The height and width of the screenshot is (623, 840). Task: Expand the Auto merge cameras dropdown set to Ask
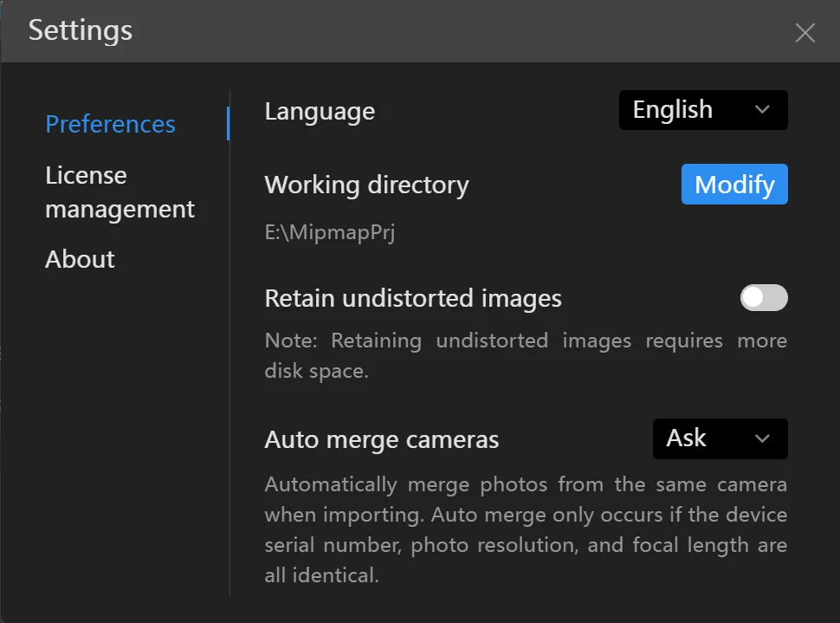(x=719, y=438)
